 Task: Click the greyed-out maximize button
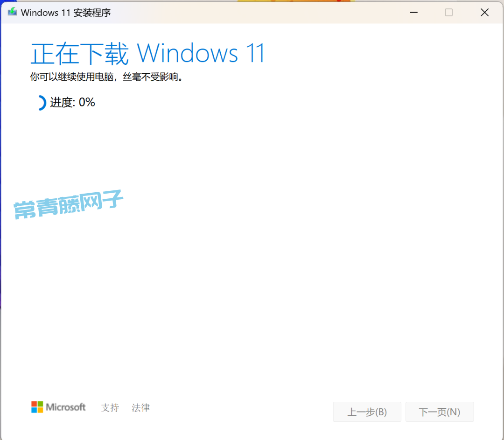[448, 13]
